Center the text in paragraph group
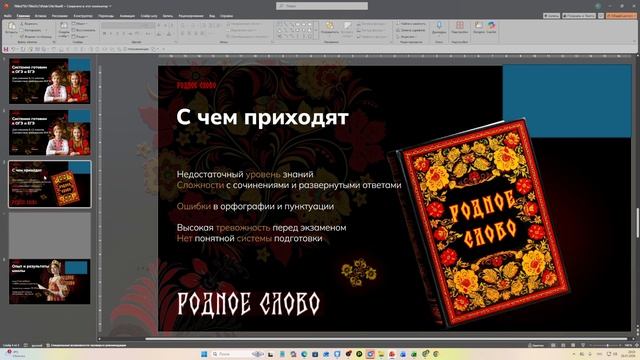Image resolution: width=640 pixels, height=360 pixels. [x=189, y=34]
